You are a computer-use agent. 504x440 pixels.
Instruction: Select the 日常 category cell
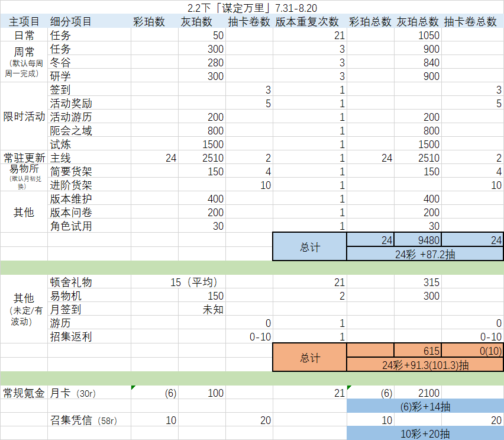coord(24,35)
